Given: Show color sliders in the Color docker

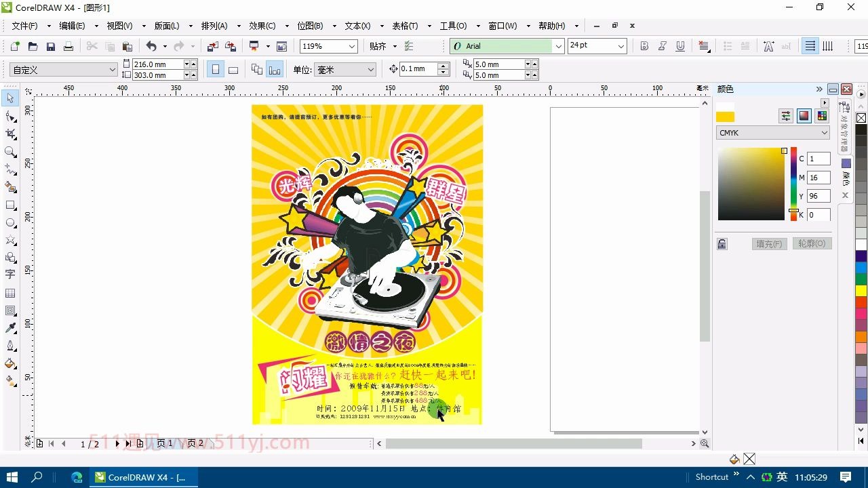Looking at the screenshot, I should (786, 116).
